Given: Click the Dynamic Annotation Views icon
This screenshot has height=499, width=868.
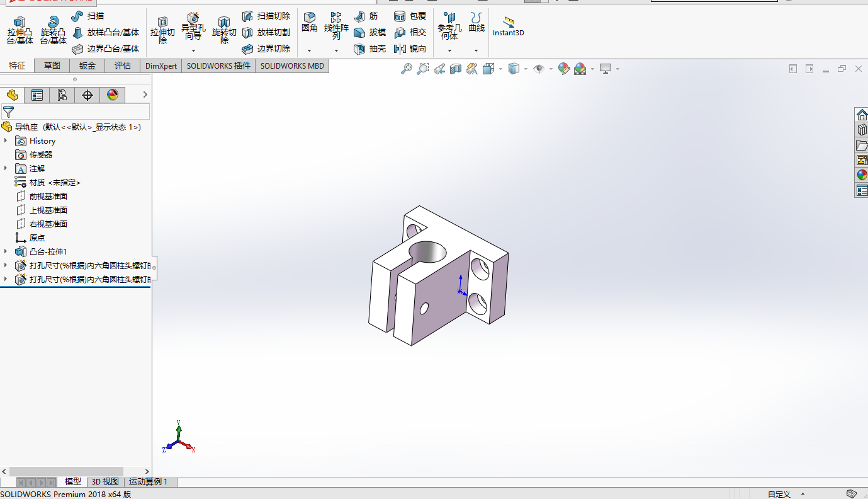Looking at the screenshot, I should (x=472, y=69).
